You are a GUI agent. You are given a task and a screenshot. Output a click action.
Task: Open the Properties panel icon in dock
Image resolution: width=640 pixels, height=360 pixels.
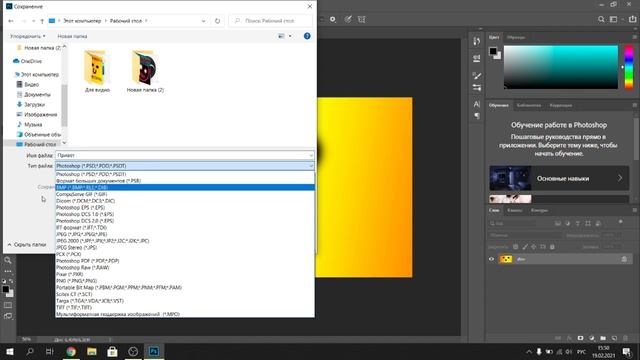[476, 58]
